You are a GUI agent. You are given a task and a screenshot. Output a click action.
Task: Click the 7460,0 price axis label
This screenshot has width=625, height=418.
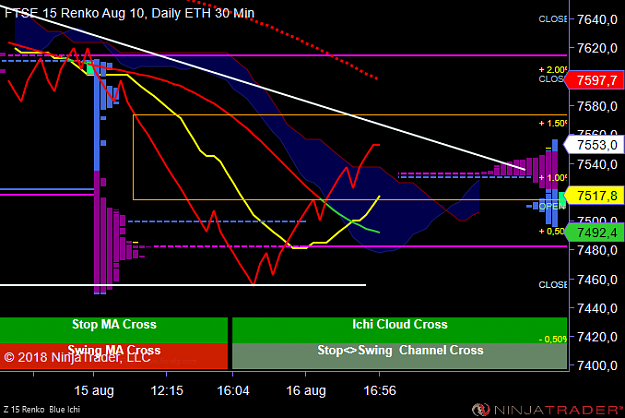tap(597, 279)
